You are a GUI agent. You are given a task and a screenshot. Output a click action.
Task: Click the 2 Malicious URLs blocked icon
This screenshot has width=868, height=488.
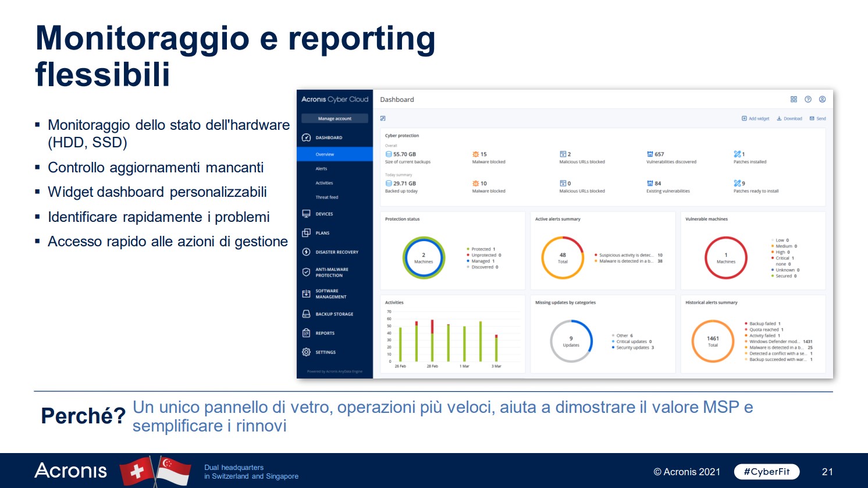point(563,154)
